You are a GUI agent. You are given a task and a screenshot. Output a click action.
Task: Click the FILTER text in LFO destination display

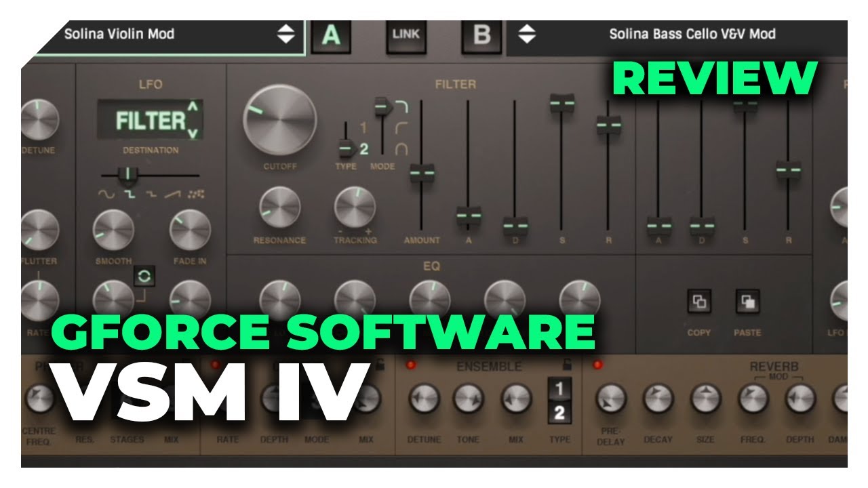click(x=151, y=121)
